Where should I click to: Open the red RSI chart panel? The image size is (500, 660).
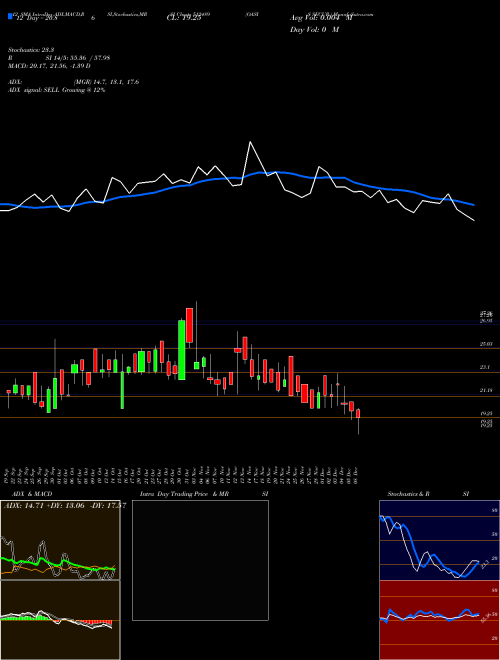tap(439, 620)
